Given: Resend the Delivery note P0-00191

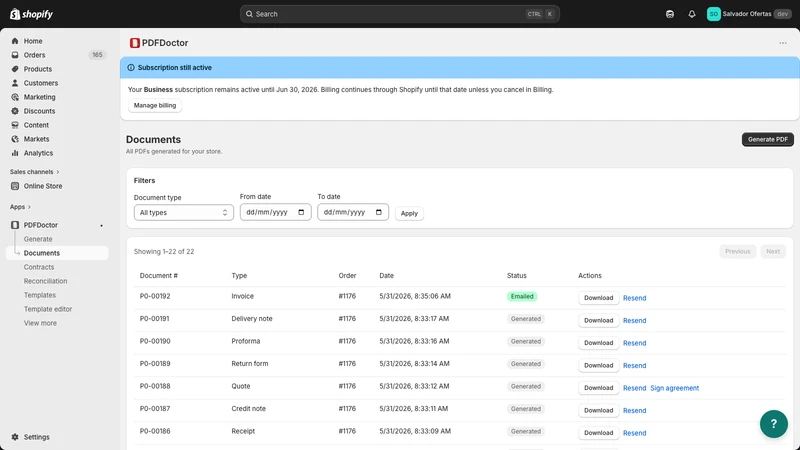Looking at the screenshot, I should pyautogui.click(x=634, y=321).
